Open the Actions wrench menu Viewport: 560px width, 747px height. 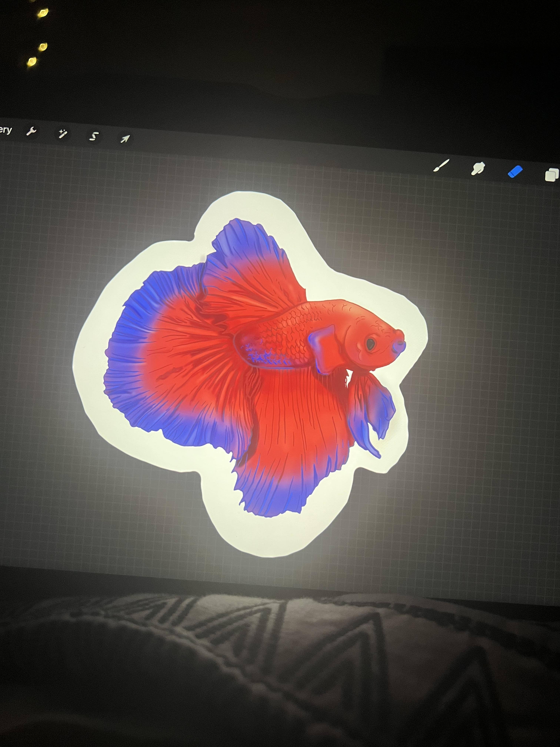point(31,131)
